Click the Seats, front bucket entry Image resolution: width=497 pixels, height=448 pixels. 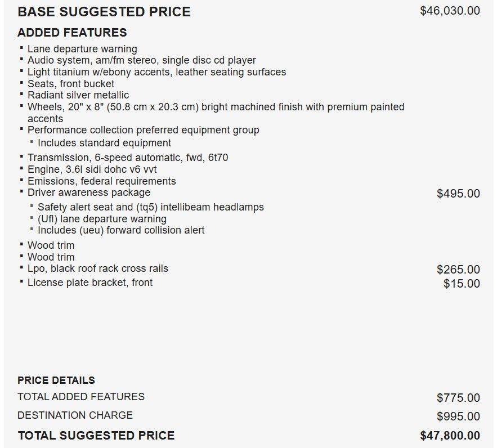pos(71,84)
